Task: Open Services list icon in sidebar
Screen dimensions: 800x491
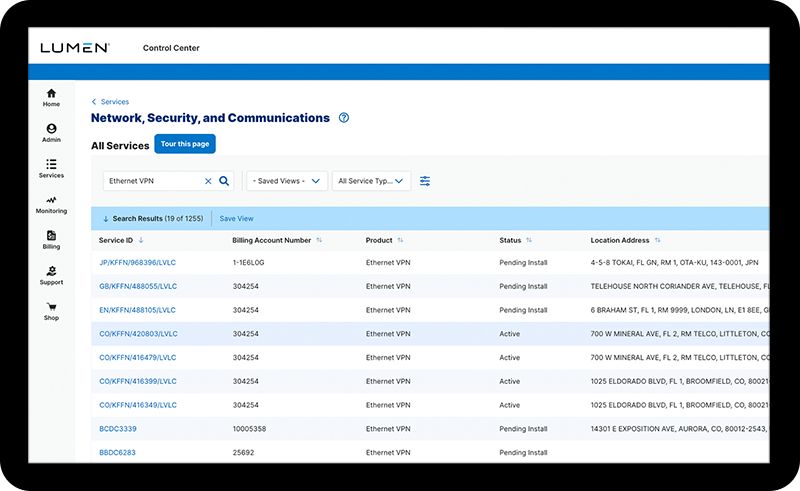Action: 51,164
